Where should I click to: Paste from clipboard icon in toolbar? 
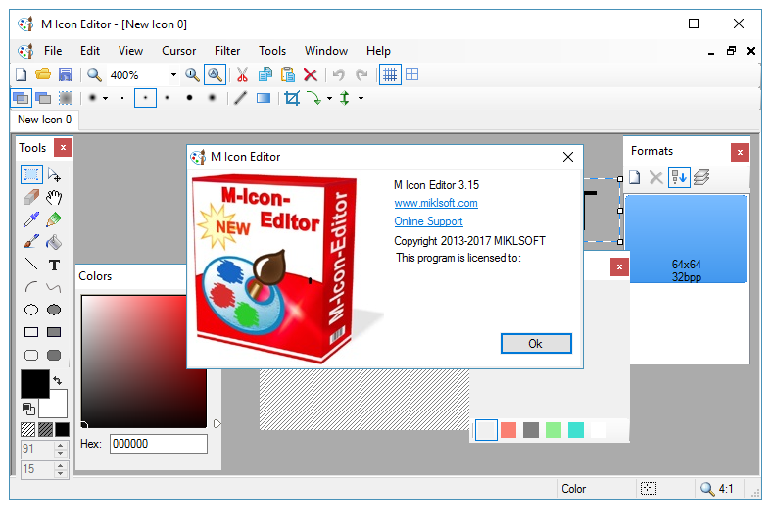coord(288,74)
